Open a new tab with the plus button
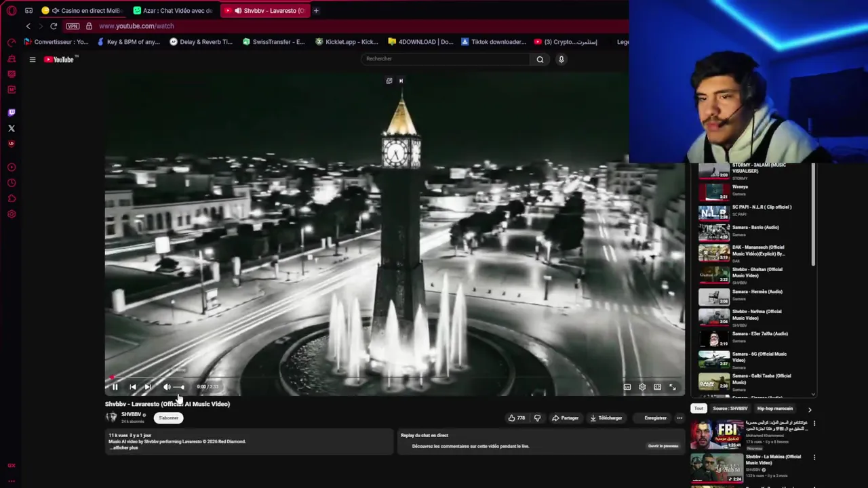 [316, 10]
